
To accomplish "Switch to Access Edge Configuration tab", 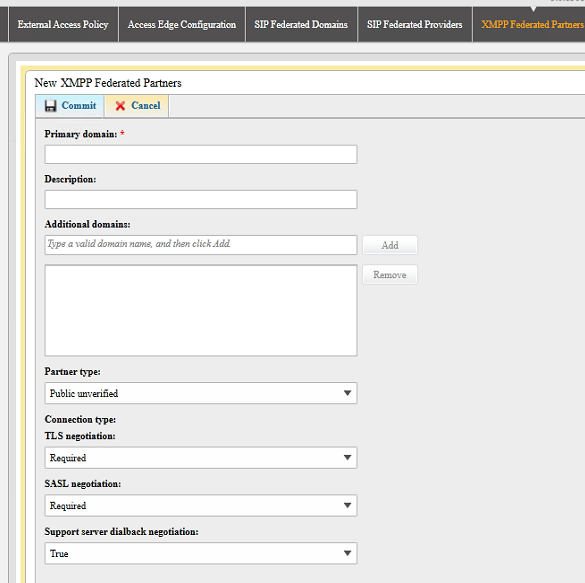I will [182, 25].
